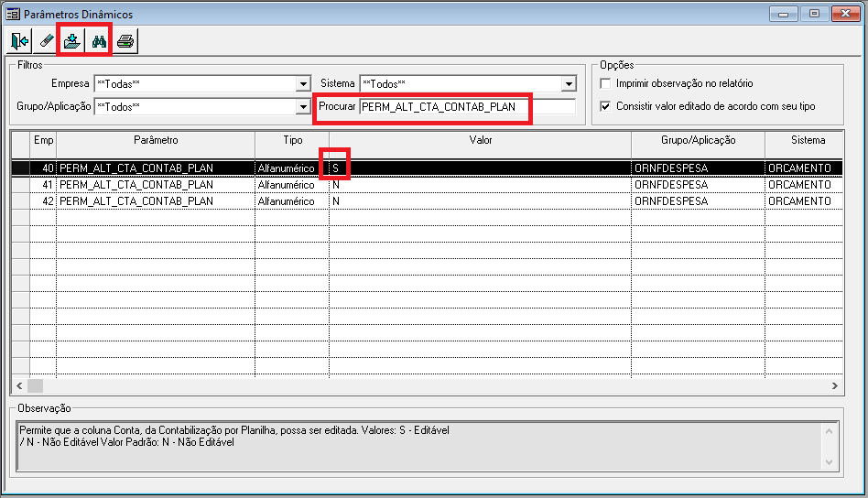868x498 pixels.
Task: Click the Valor cell N in Emp 42 row
Action: click(x=481, y=201)
